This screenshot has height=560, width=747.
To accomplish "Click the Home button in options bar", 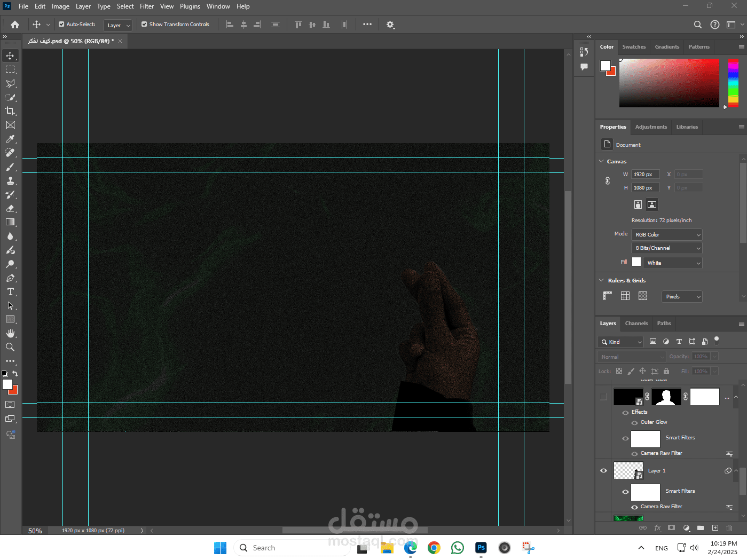I will point(15,25).
